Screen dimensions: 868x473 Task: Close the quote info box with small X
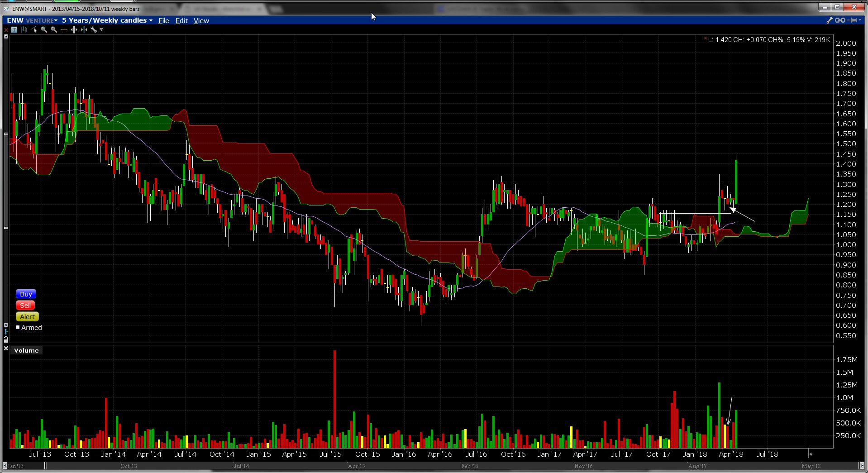[705, 39]
